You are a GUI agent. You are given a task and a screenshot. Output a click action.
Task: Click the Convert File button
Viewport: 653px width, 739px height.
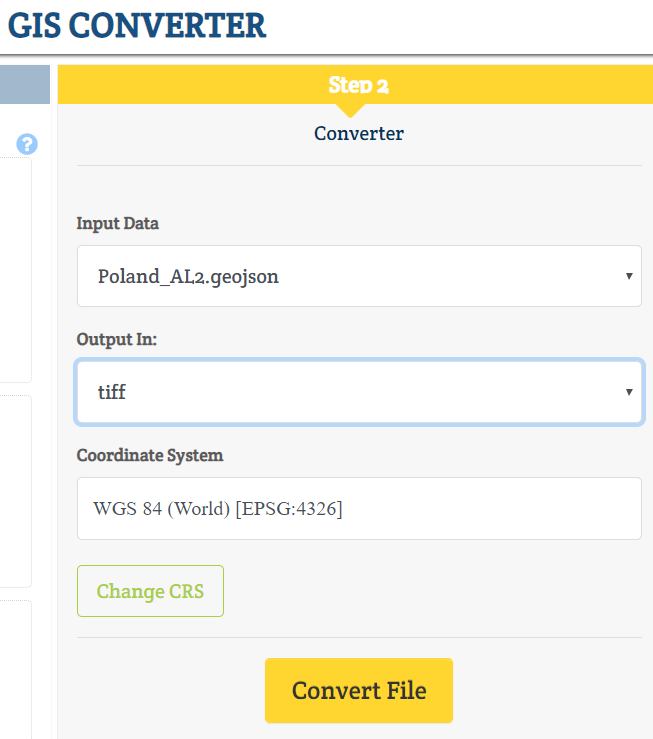pyautogui.click(x=359, y=690)
